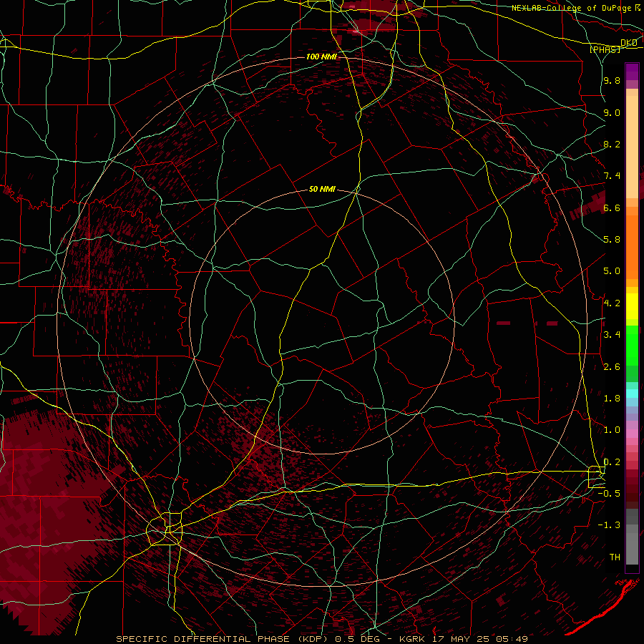The image size is (644, 644).
Task: Pick the yellow segment of the color bar
Action: [632, 306]
